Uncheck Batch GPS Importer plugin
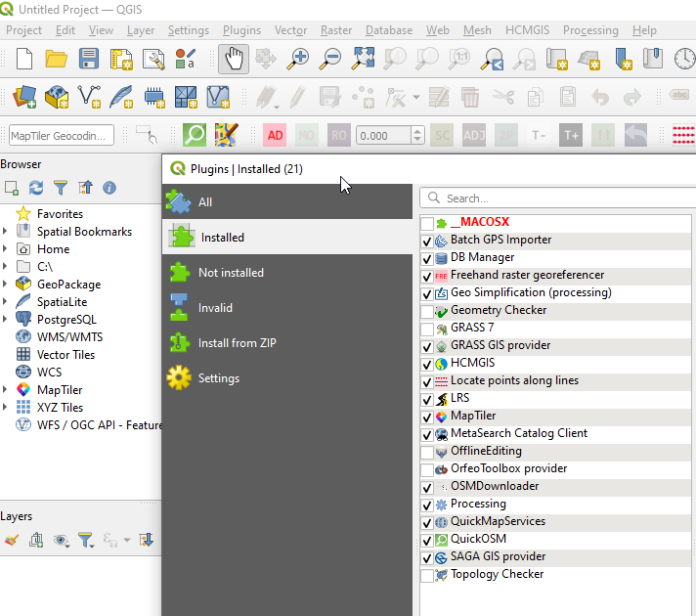The image size is (696, 616). tap(427, 242)
